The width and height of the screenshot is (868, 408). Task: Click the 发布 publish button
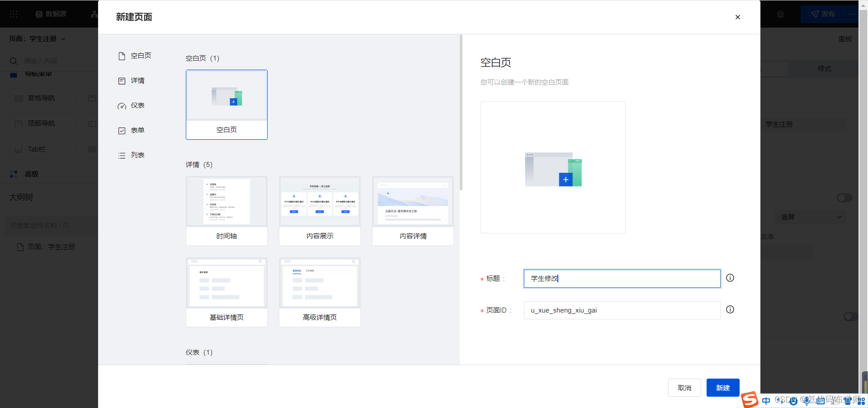[x=823, y=14]
